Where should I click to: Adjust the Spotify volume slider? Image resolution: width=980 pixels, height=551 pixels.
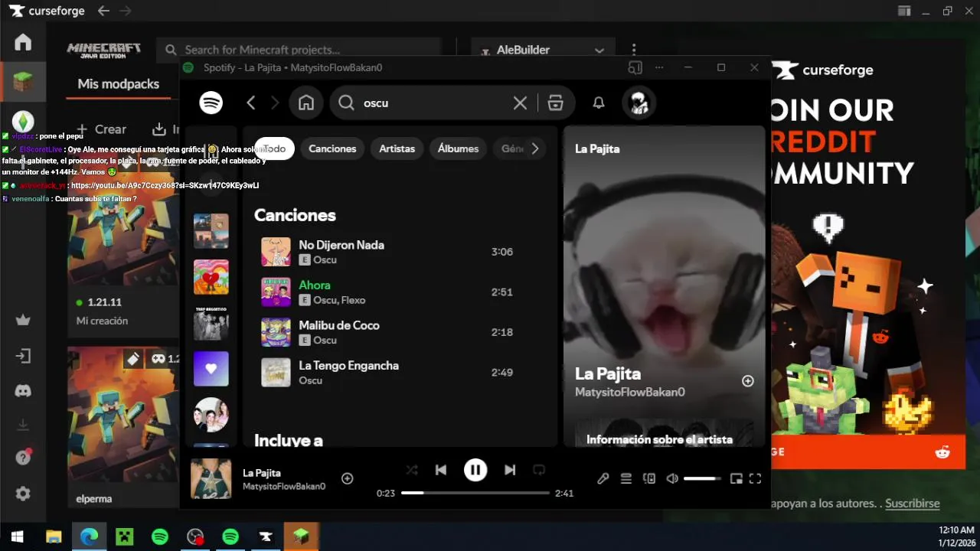point(702,478)
